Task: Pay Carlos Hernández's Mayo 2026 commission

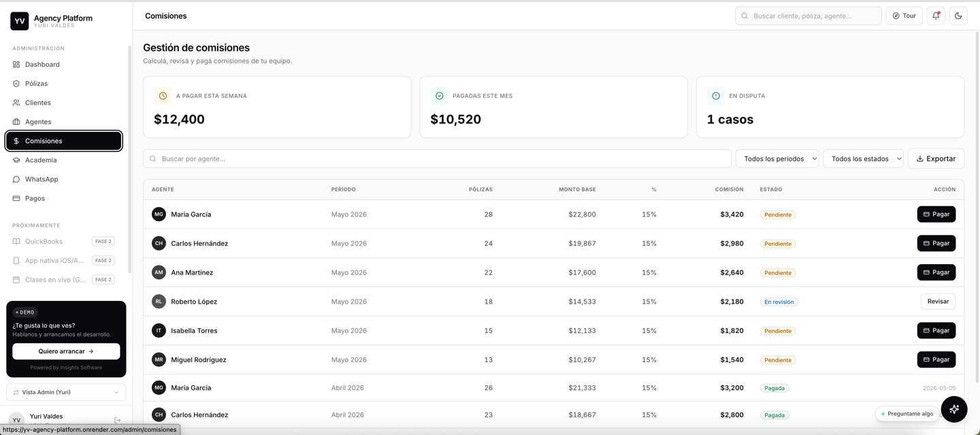Action: (x=936, y=243)
